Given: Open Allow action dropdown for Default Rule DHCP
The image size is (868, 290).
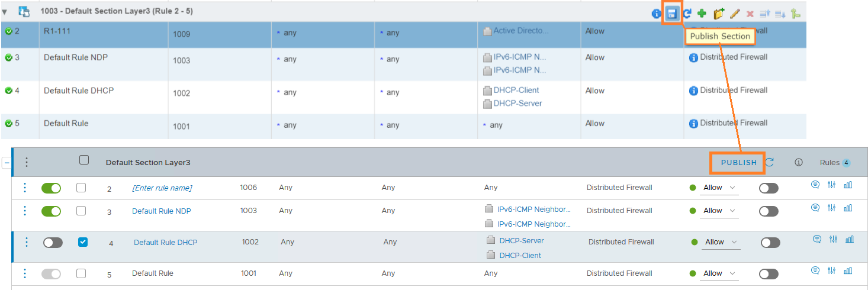Looking at the screenshot, I should (721, 242).
